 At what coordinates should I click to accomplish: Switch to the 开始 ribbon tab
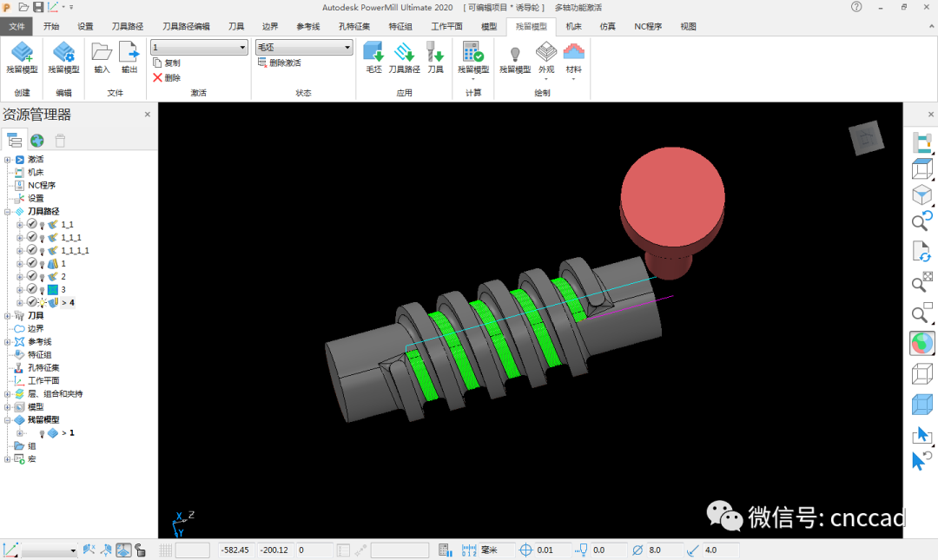(51, 26)
